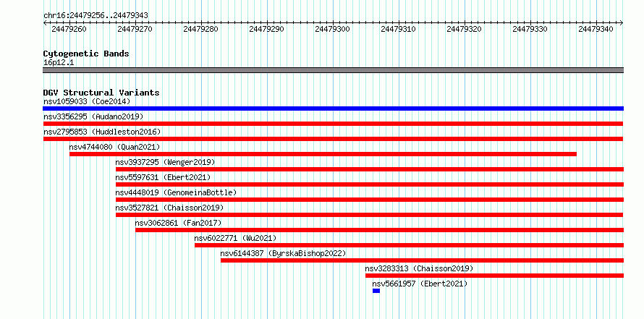Click the nsv2795853 (Huddleston2016) label
The image size is (644, 319).
point(102,132)
